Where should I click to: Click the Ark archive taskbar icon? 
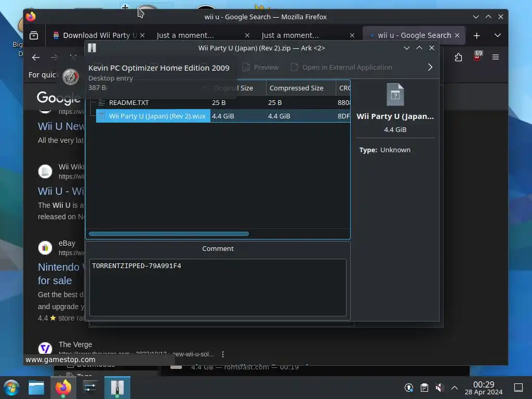click(117, 388)
